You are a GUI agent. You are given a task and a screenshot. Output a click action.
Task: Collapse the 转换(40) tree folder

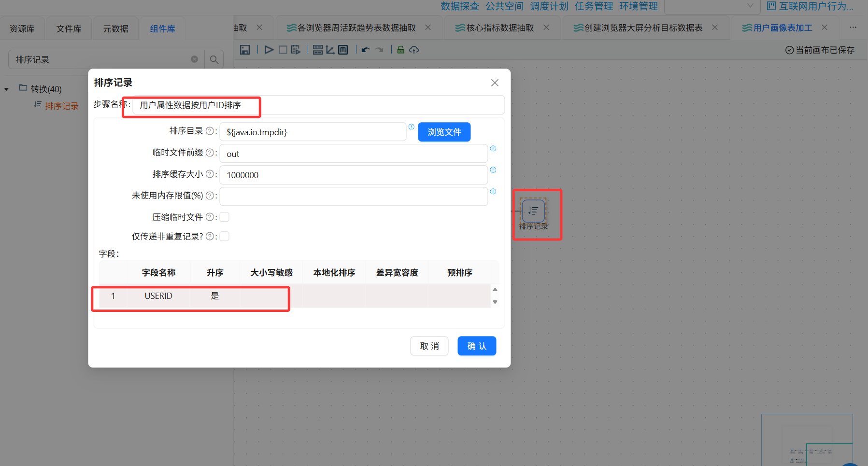(x=7, y=89)
